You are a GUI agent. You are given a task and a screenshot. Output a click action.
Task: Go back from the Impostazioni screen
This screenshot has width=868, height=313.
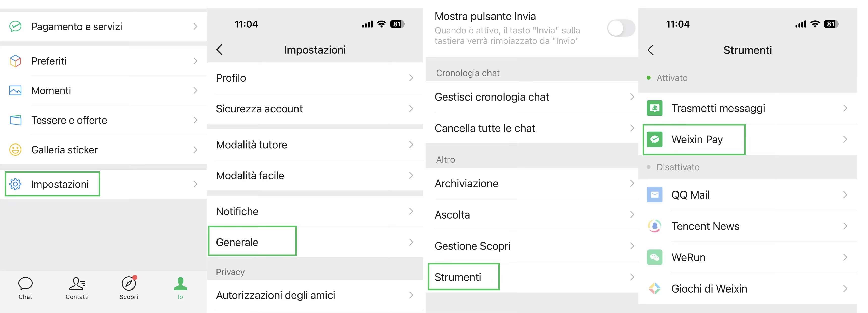pos(220,50)
